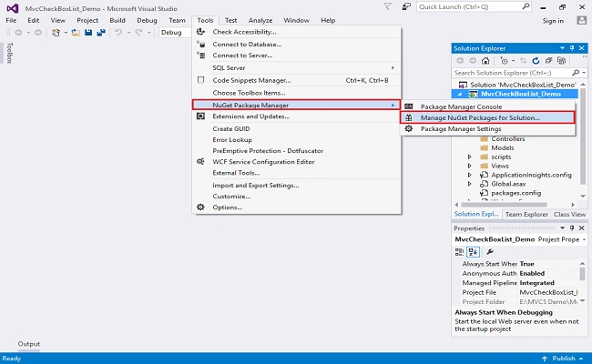Open Package Manager Console
Image resolution: width=592 pixels, height=364 pixels.
coord(487,106)
